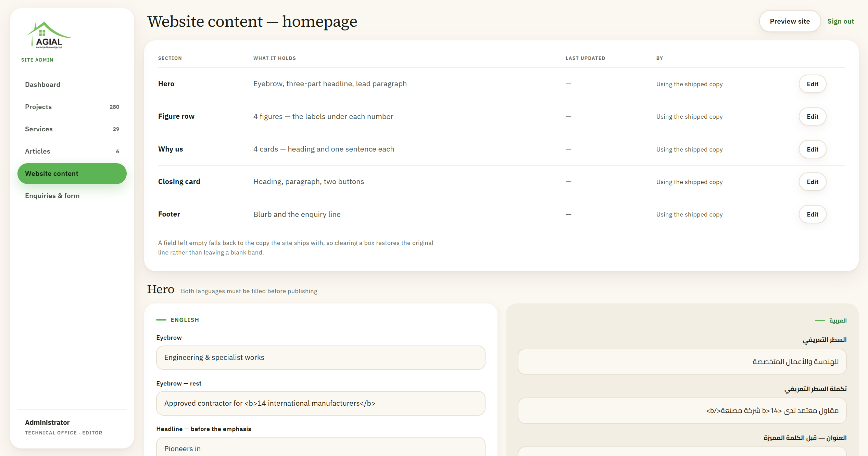Click the Services count 29

tap(116, 129)
